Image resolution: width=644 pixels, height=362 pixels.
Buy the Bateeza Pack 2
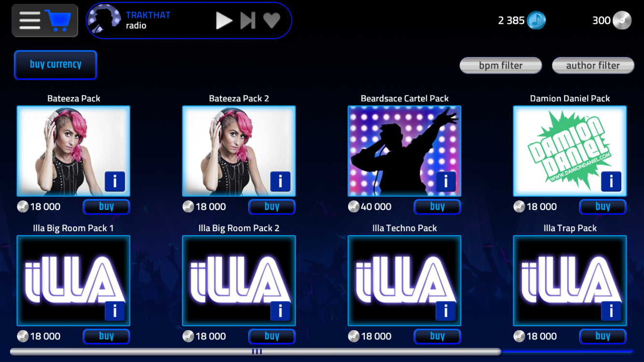coord(272,207)
